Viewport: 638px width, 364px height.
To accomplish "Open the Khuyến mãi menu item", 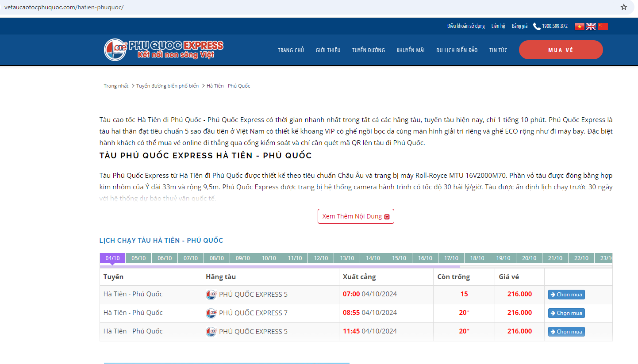I will 411,50.
